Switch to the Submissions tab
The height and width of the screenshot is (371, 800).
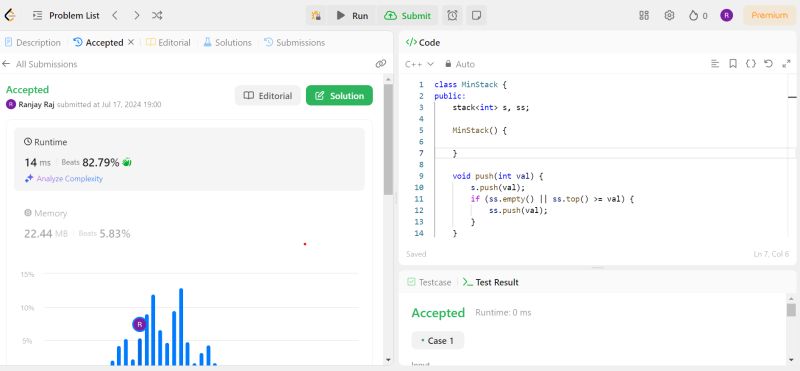[x=294, y=43]
